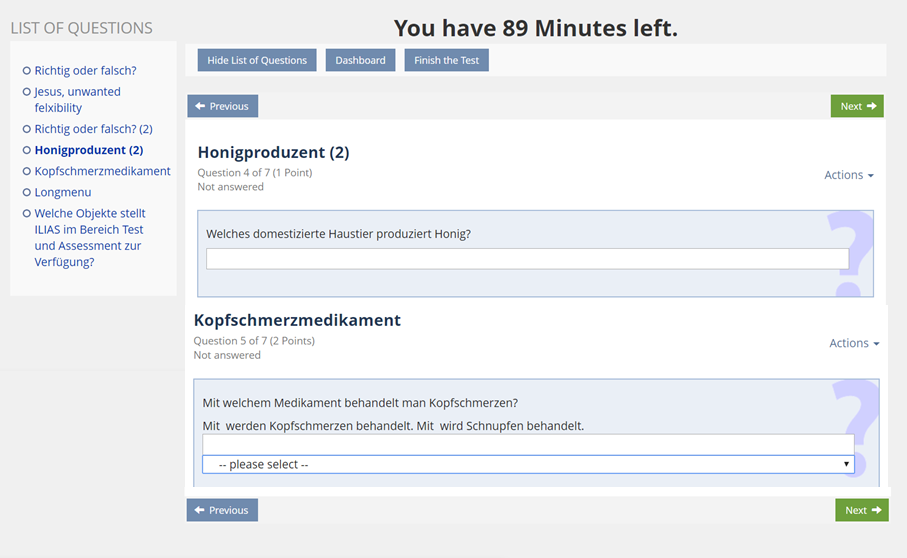
Task: Finish the Test
Action: 446,60
